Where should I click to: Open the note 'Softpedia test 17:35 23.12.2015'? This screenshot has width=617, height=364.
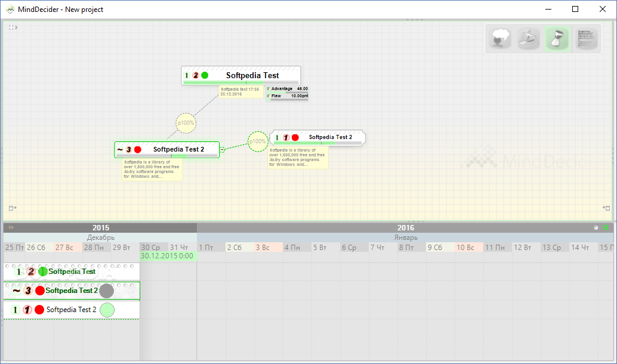tap(241, 92)
